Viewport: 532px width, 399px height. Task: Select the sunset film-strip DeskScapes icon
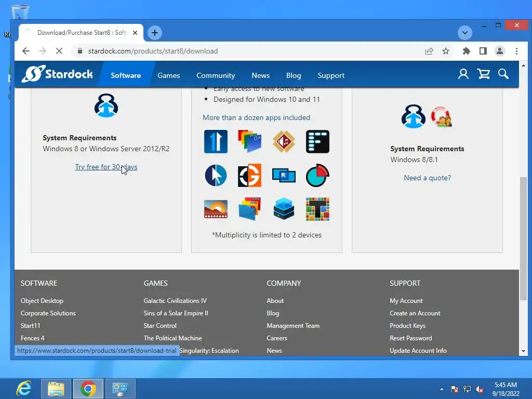216,209
